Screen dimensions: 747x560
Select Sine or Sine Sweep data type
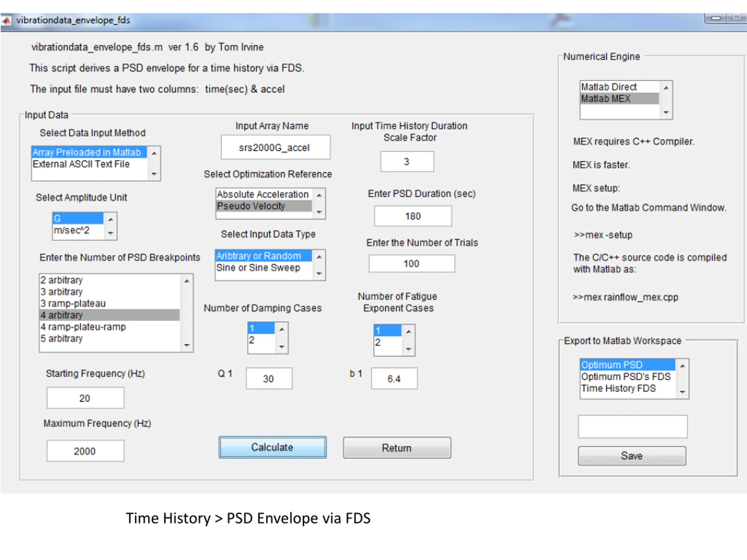[263, 268]
